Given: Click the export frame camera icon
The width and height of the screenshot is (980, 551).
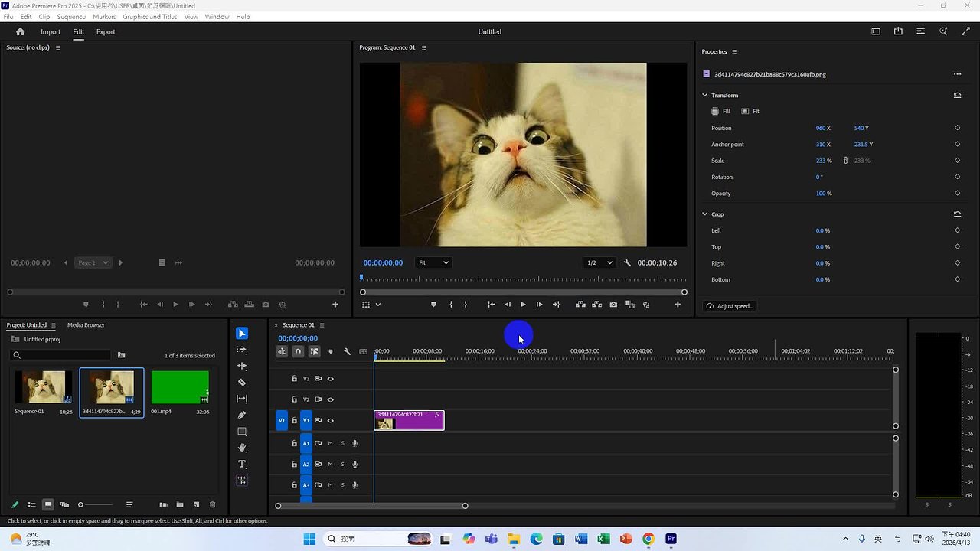Looking at the screenshot, I should pos(612,304).
